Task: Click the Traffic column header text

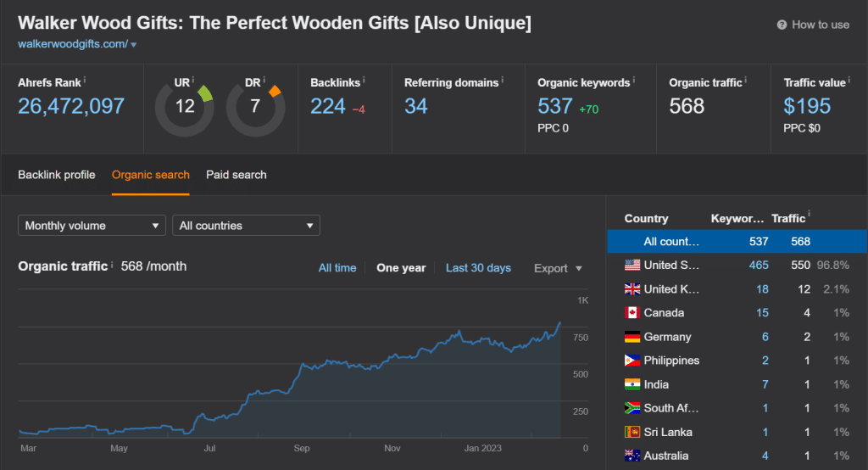Action: pyautogui.click(x=788, y=218)
